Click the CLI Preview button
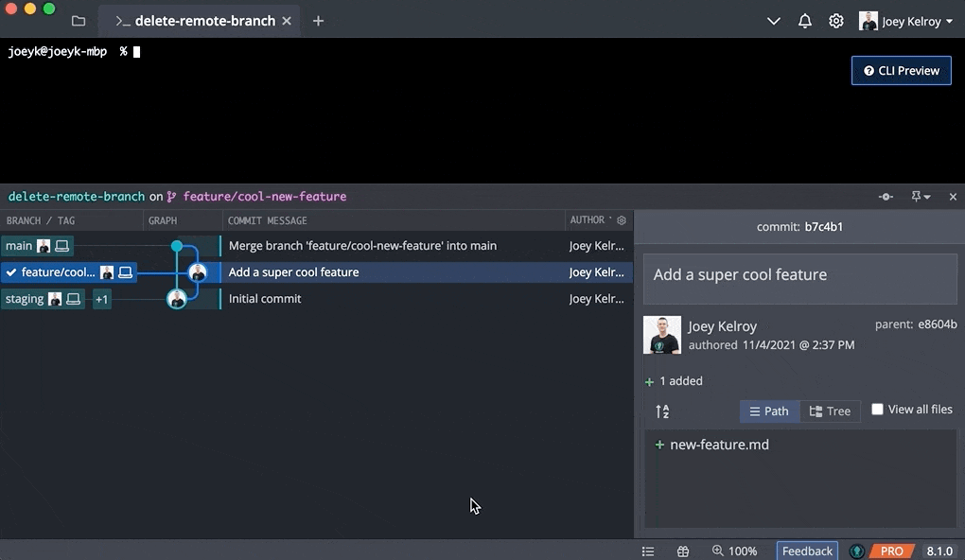965x560 pixels. [901, 71]
